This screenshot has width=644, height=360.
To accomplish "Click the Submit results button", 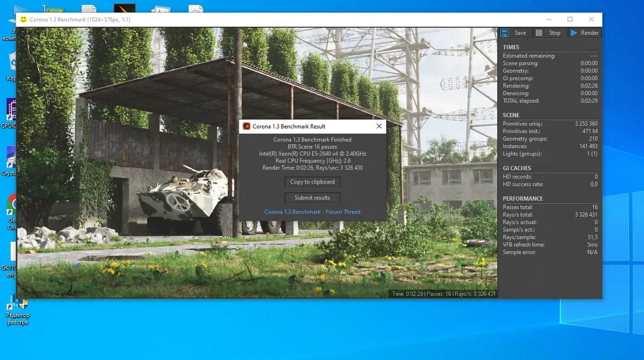I will (312, 198).
